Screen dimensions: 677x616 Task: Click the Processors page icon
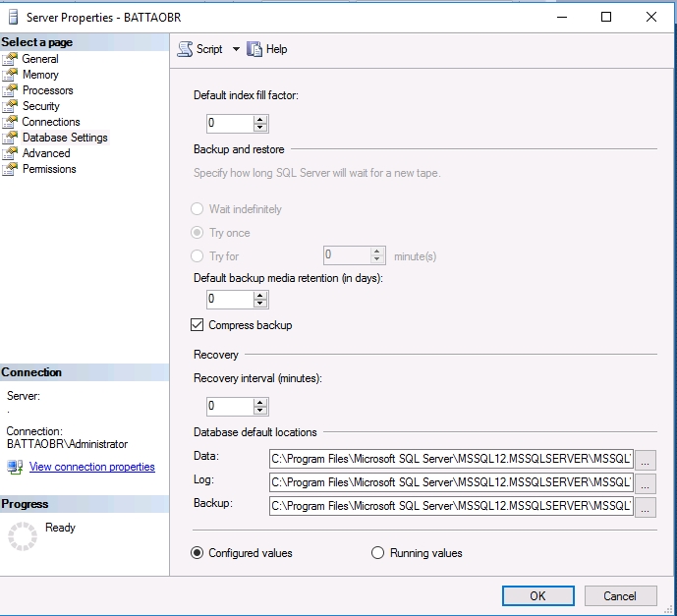10,90
